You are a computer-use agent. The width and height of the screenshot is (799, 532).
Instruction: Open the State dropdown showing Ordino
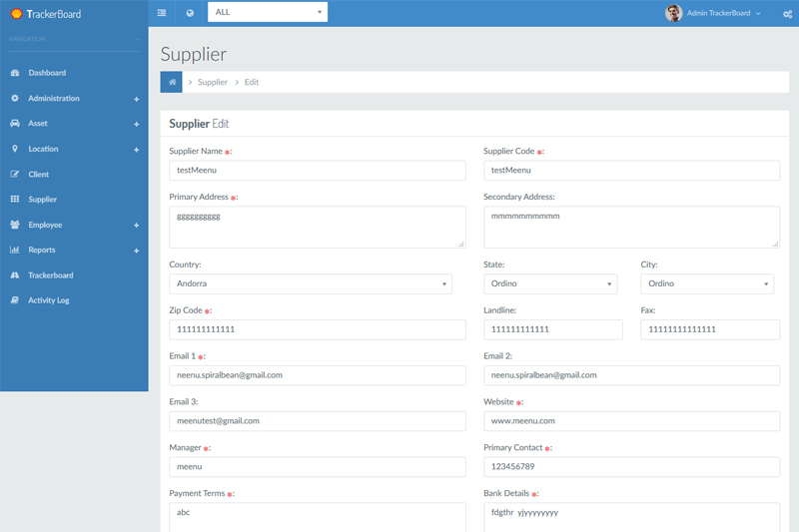[550, 283]
